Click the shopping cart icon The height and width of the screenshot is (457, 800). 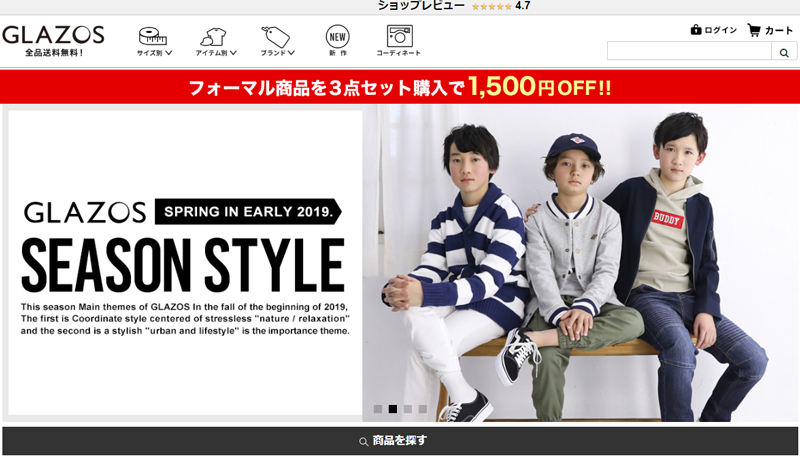point(754,30)
